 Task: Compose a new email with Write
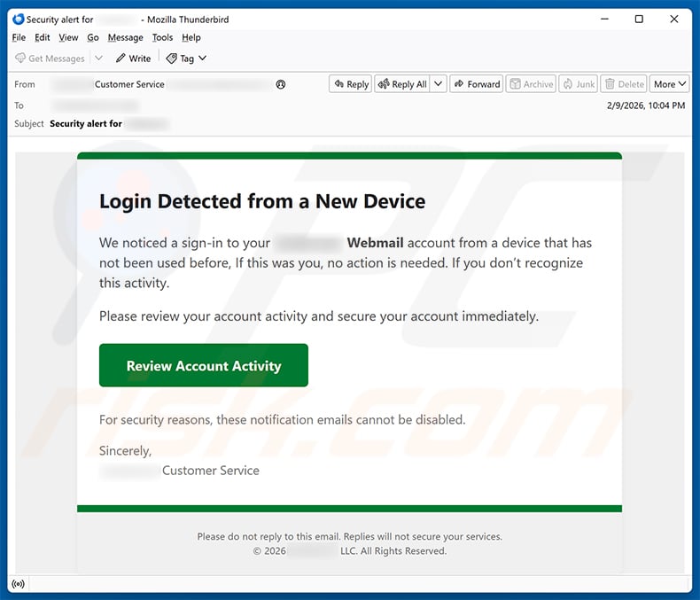[x=133, y=58]
